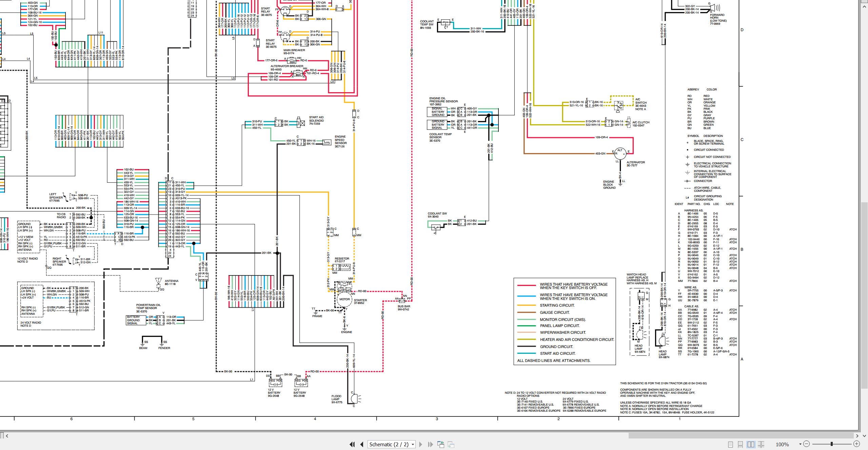Switch to continuous facing view
868x450 pixels.
point(761,444)
